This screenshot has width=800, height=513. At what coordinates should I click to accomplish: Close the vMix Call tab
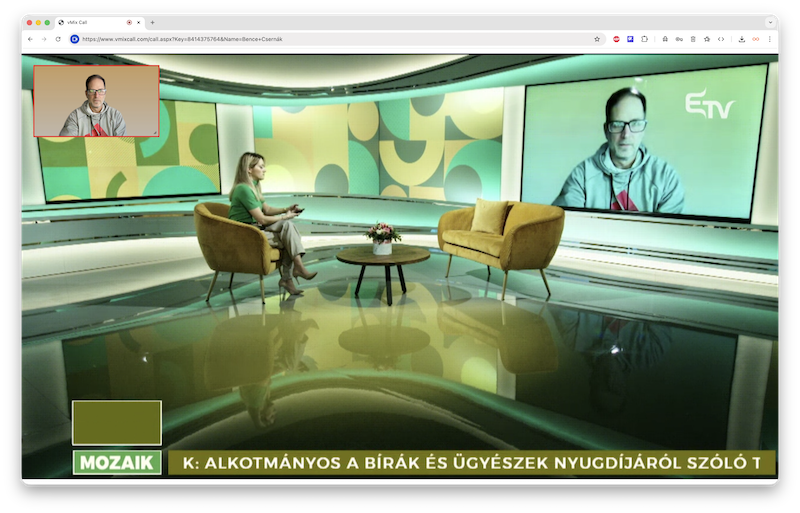coord(138,22)
